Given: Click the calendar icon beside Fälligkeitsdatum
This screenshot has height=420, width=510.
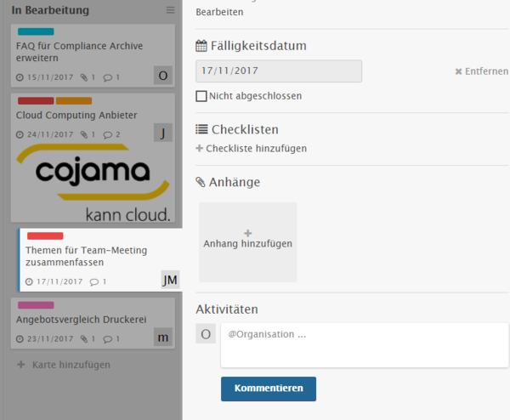Looking at the screenshot, I should pyautogui.click(x=201, y=46).
